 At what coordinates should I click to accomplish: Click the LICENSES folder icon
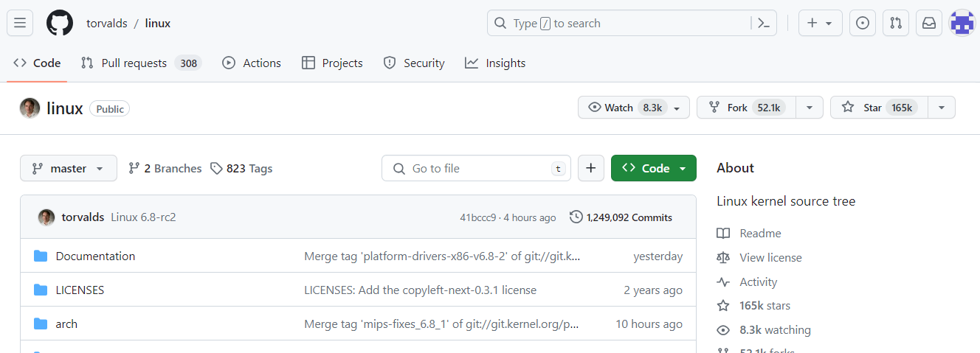point(41,290)
